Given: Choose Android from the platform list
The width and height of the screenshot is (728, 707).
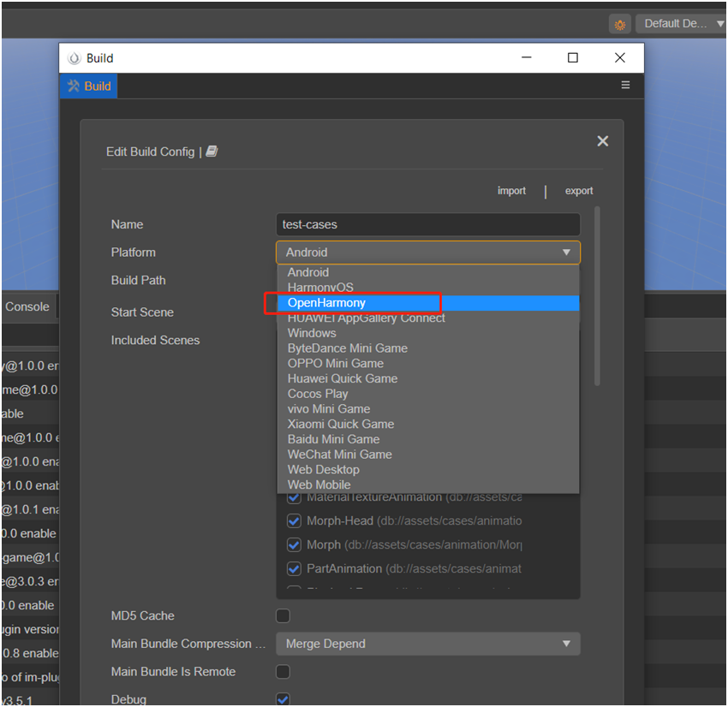Looking at the screenshot, I should click(428, 272).
